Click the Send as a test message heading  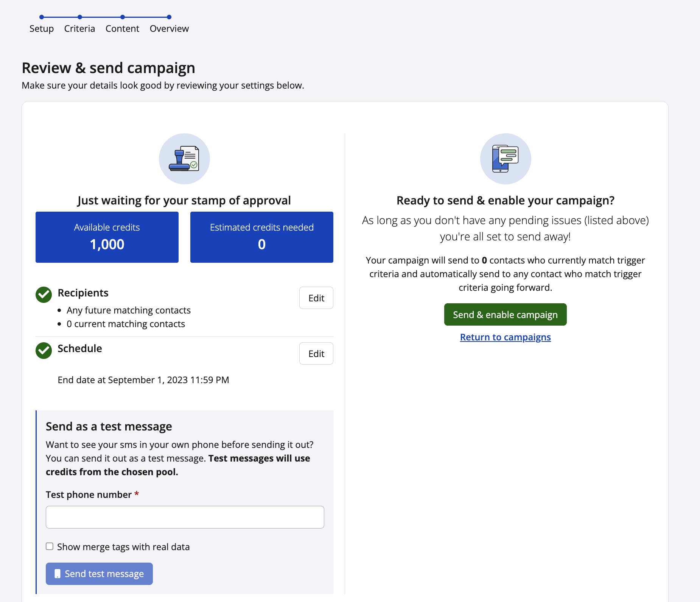109,426
